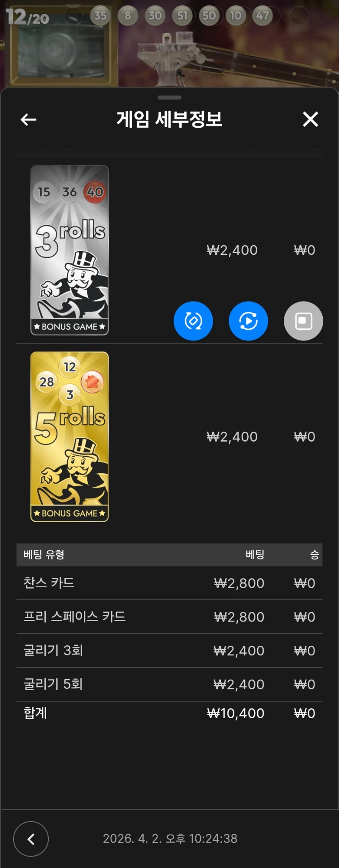The width and height of the screenshot is (339, 868).
Task: Select ball number 8 in history
Action: (x=128, y=16)
